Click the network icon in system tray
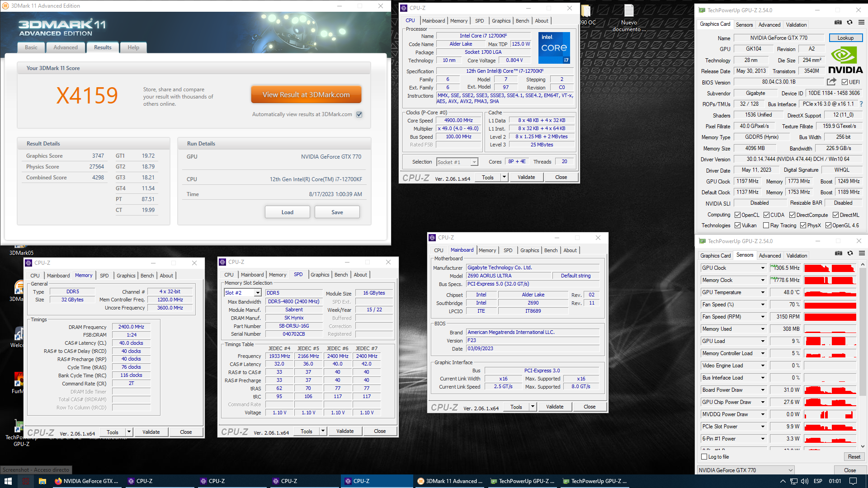The image size is (868, 488). 794,481
